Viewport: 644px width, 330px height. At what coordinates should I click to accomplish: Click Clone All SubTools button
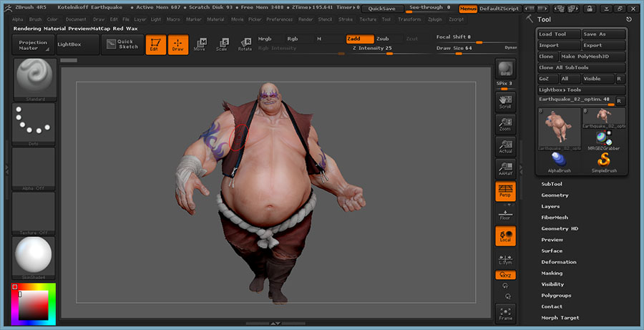pyautogui.click(x=582, y=67)
